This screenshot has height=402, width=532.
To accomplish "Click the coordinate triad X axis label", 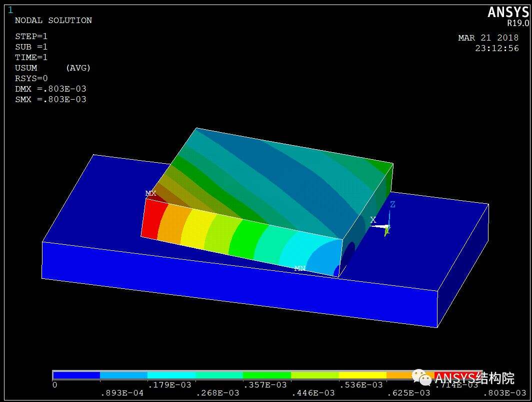I will tap(373, 220).
